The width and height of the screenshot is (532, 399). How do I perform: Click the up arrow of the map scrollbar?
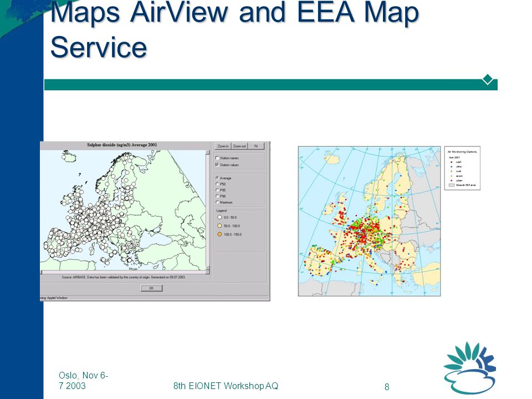point(208,153)
